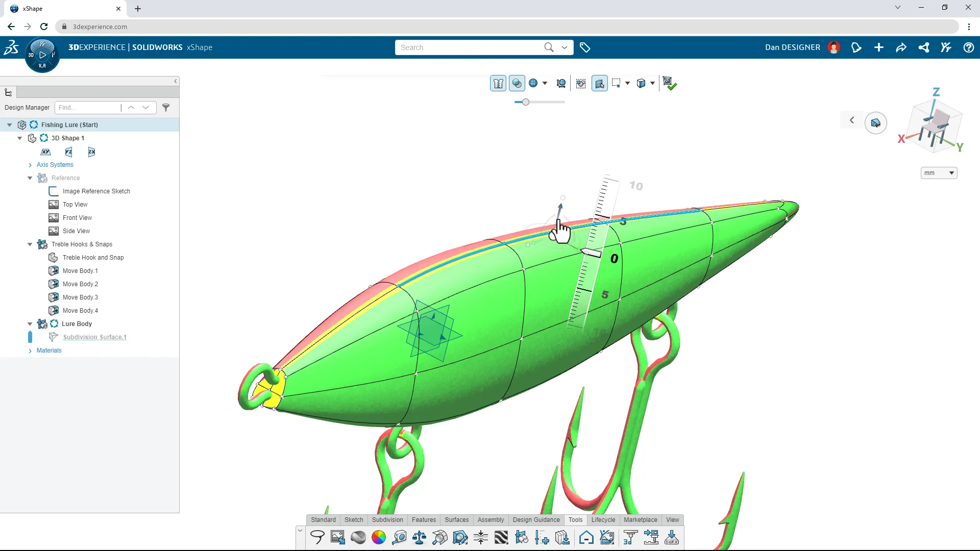Open the Design Guidance tab
This screenshot has width=980, height=551.
click(x=536, y=520)
